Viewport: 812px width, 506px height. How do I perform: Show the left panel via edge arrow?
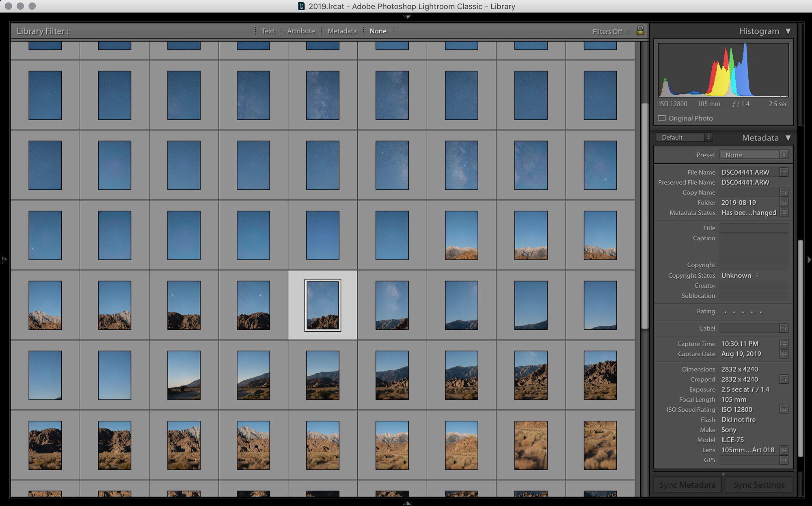pos(4,259)
